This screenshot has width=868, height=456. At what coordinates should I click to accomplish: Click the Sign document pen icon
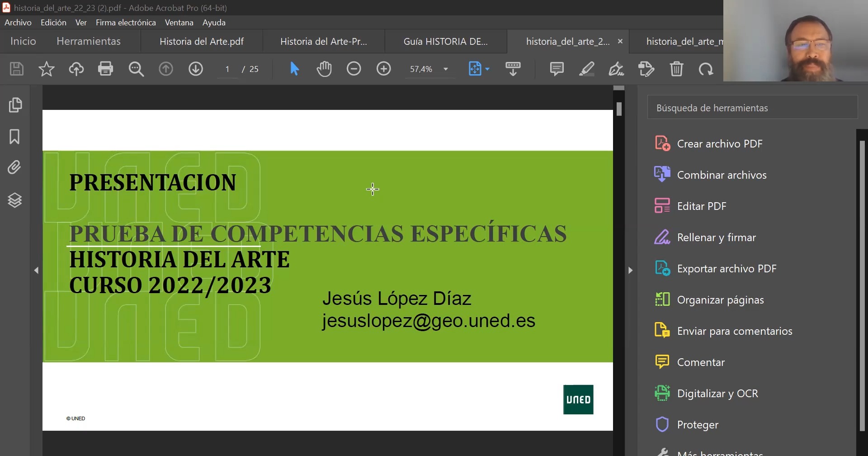(x=616, y=69)
